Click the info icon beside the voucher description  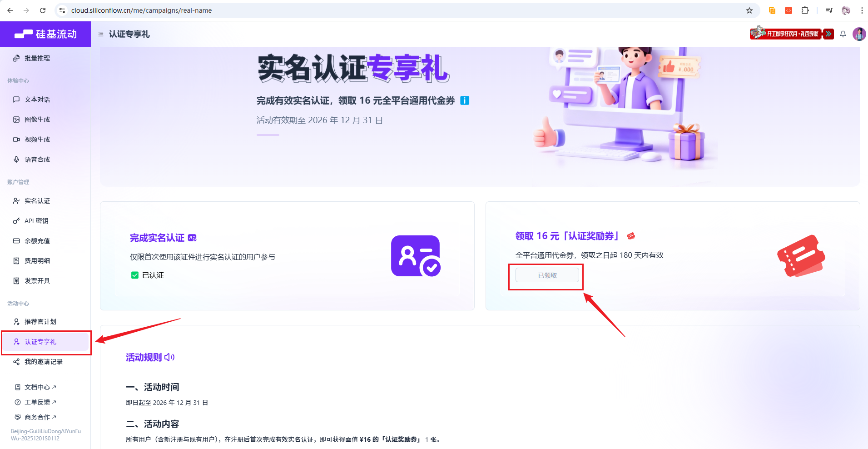pos(465,100)
